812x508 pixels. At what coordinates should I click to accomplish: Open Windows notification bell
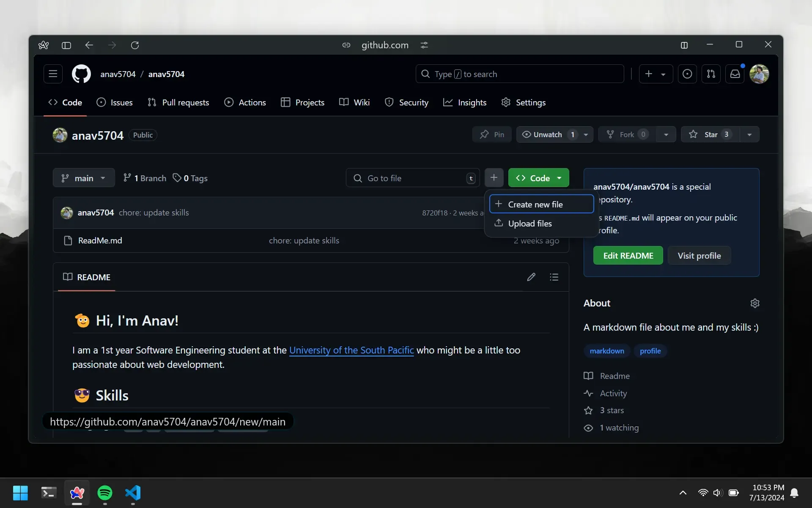click(x=795, y=493)
